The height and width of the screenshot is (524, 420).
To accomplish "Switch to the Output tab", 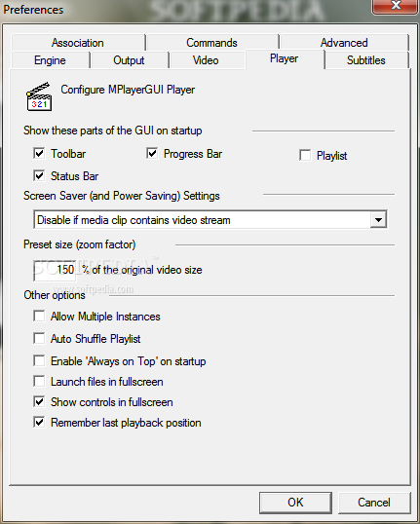I will tap(129, 60).
